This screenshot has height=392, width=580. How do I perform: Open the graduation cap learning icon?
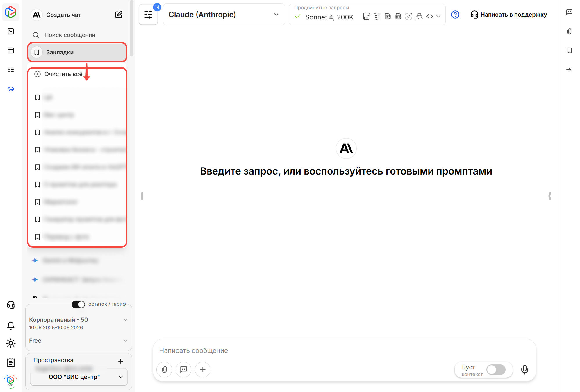click(x=11, y=89)
